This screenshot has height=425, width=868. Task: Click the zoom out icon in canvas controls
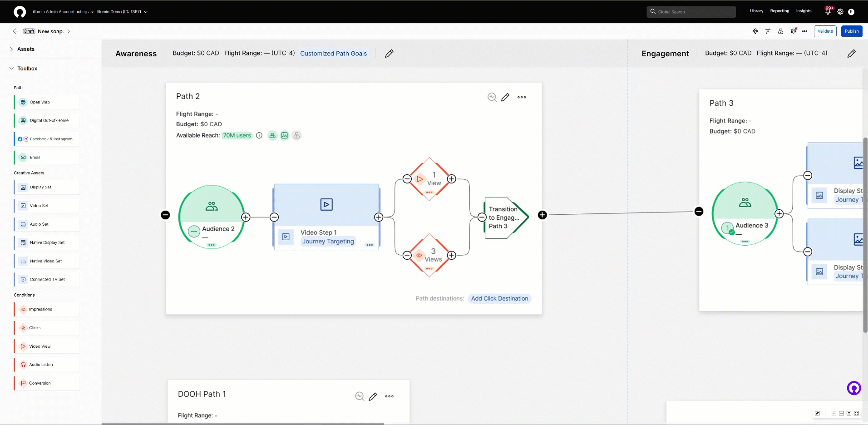pos(841,413)
